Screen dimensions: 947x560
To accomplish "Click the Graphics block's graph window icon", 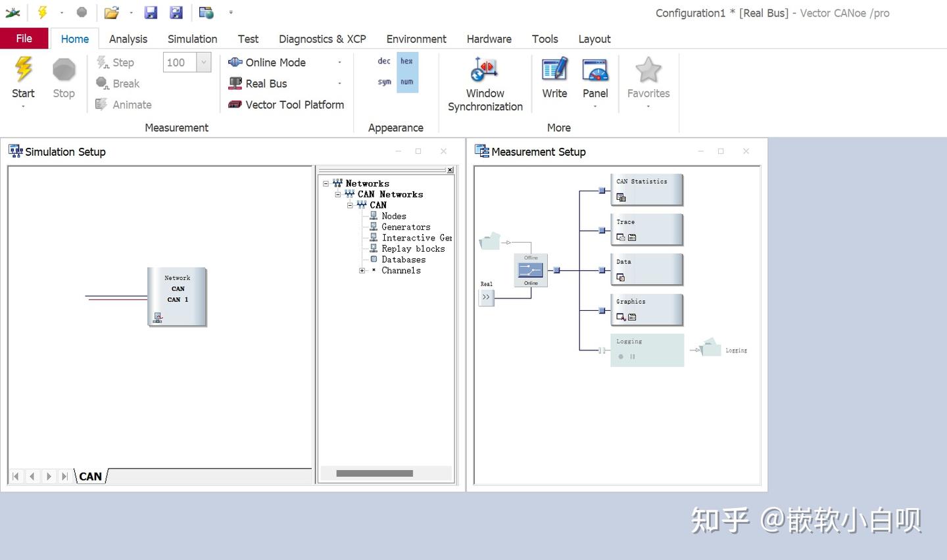I will coord(621,317).
